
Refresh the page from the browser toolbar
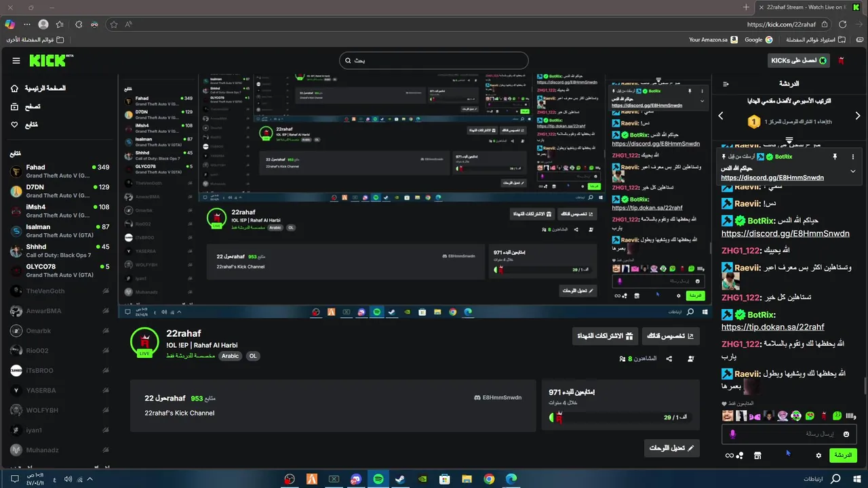pos(843,24)
